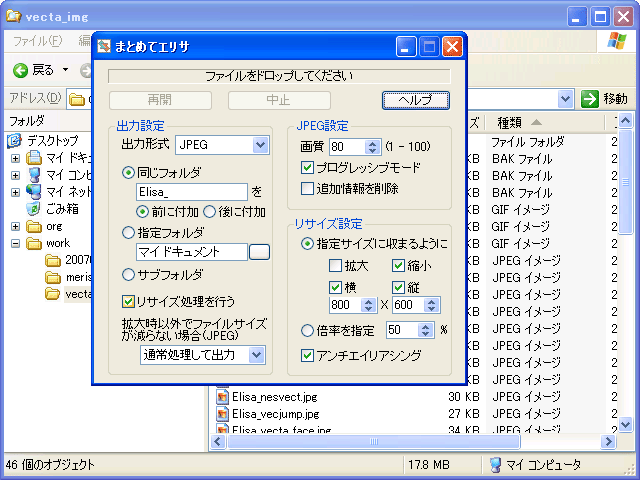Enable the 追加情報を削除 checkbox
Image resolution: width=640 pixels, height=480 pixels.
[308, 188]
